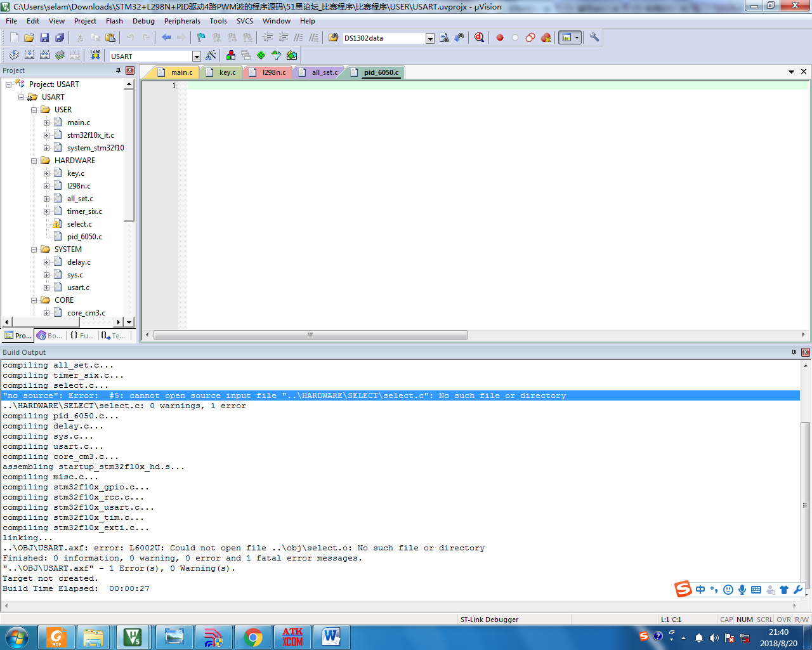The height and width of the screenshot is (650, 812).
Task: Indent selected lines with the indent icon
Action: click(268, 38)
